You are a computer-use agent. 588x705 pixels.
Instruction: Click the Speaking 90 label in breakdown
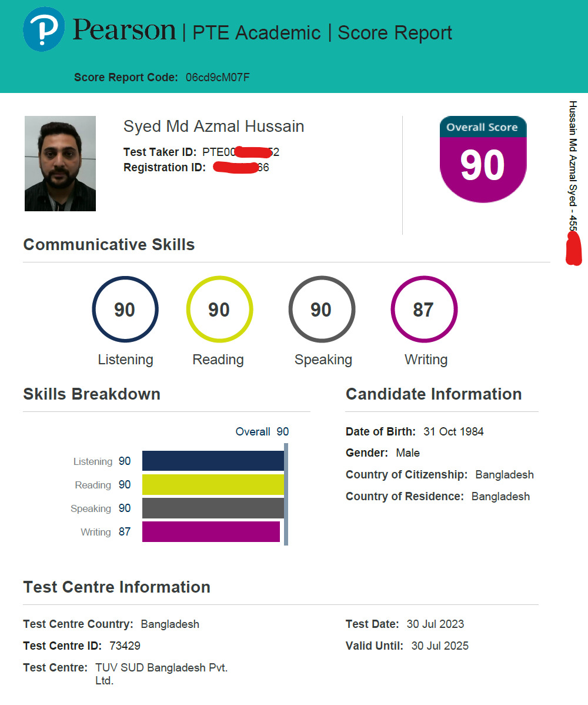click(x=101, y=508)
